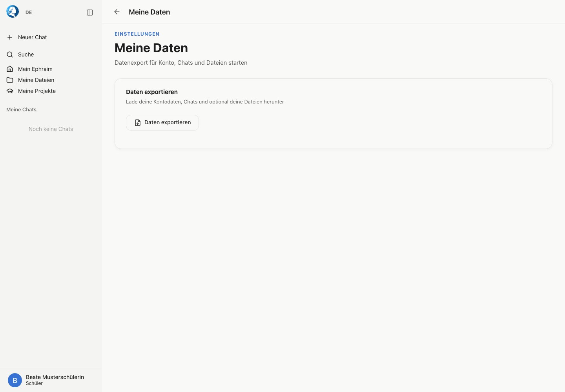Image resolution: width=565 pixels, height=392 pixels.
Task: Click the EINSTELLUNGEN breadcrumb label
Action: (137, 34)
